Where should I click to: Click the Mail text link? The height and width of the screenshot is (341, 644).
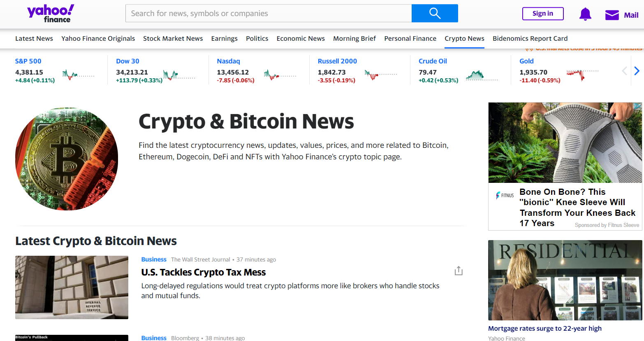point(631,15)
